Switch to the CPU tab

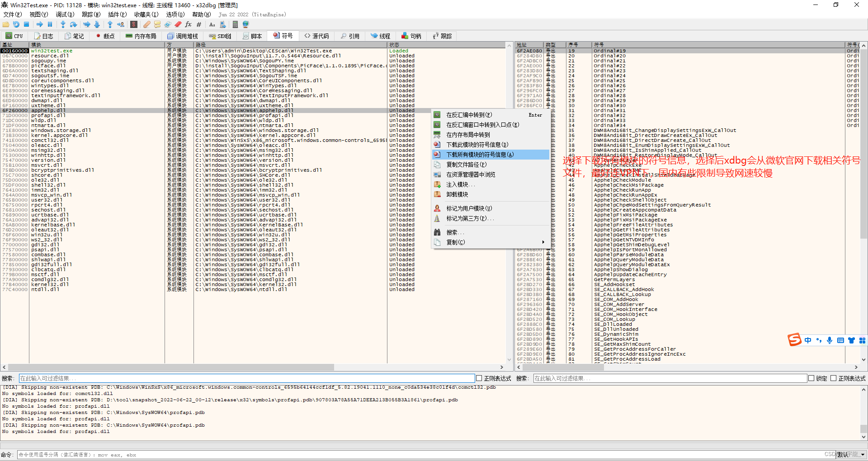[x=14, y=36]
